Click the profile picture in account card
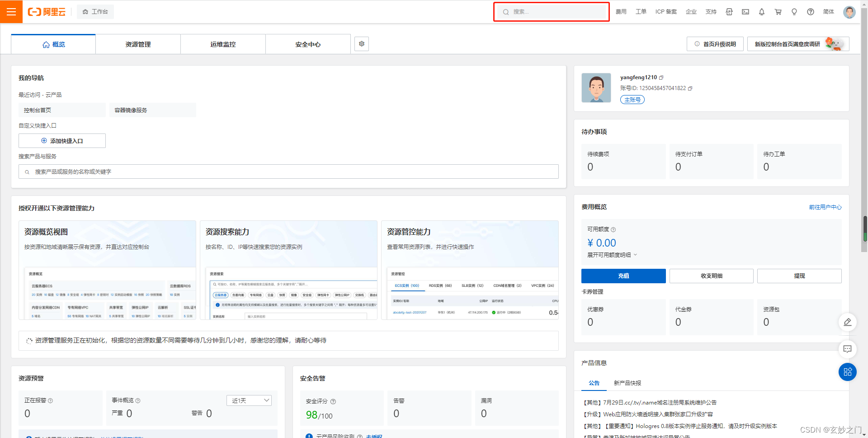This screenshot has height=438, width=868. tap(596, 88)
